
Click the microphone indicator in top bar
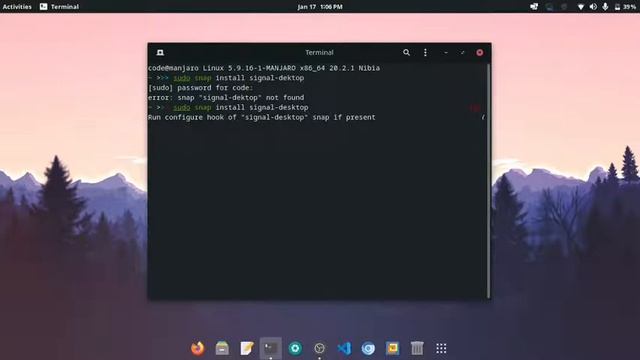click(x=605, y=7)
